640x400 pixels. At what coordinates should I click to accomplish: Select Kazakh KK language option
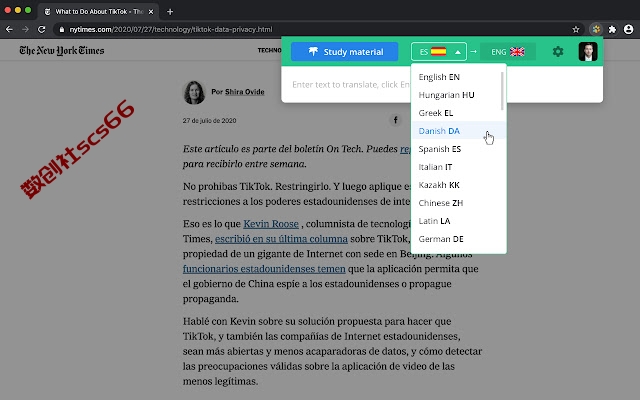click(x=458, y=185)
